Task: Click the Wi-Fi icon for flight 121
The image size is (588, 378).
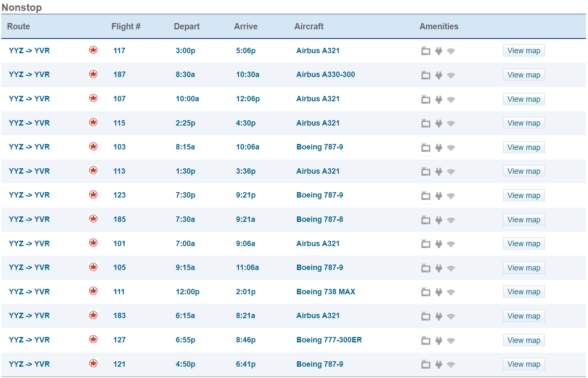Action: pyautogui.click(x=451, y=365)
